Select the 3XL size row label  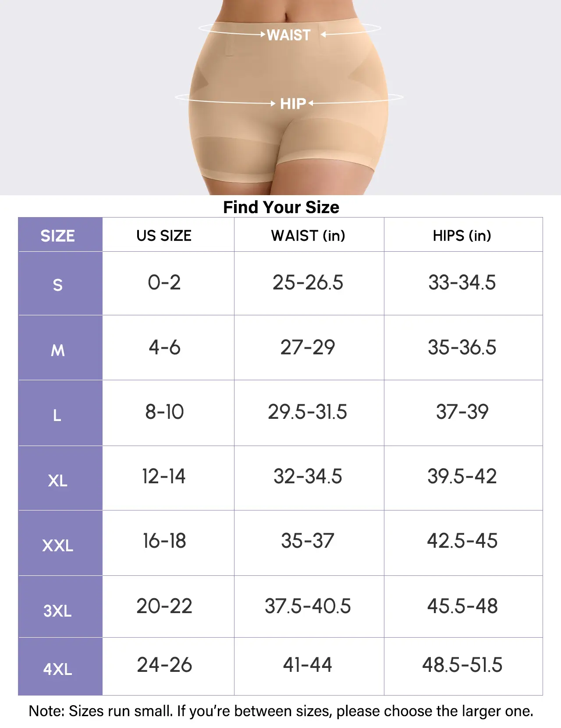pos(58,610)
